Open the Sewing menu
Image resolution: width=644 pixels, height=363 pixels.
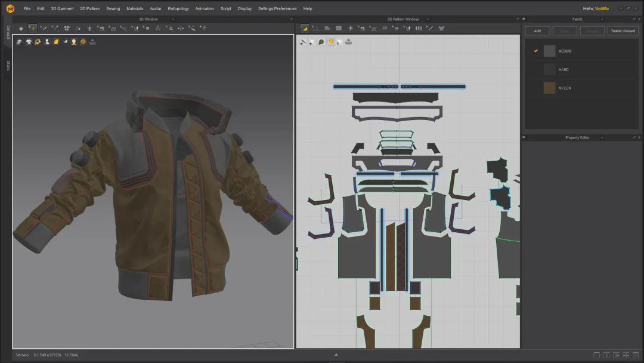[x=113, y=8]
